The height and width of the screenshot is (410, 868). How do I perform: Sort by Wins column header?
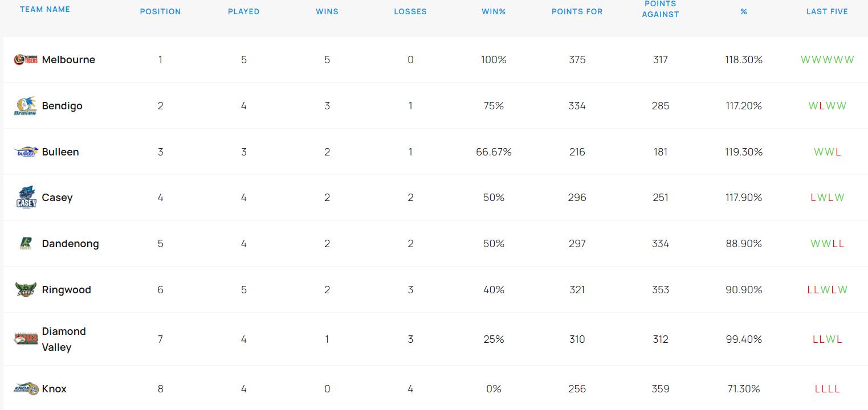click(x=327, y=11)
